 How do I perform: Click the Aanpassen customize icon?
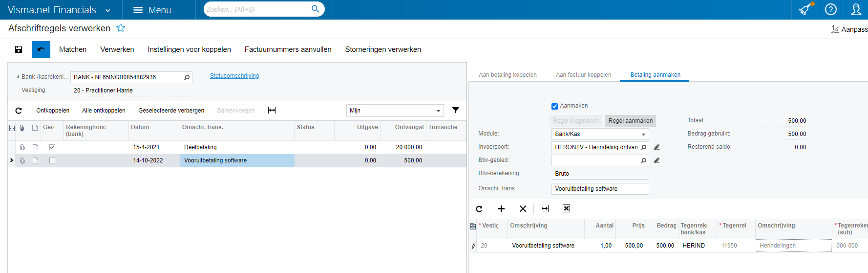[x=835, y=29]
